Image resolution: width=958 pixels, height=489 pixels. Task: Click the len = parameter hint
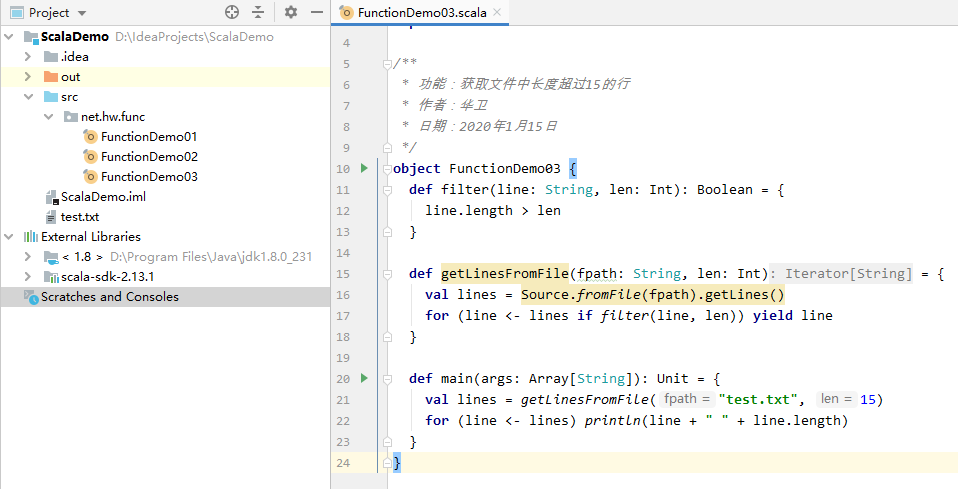(836, 400)
